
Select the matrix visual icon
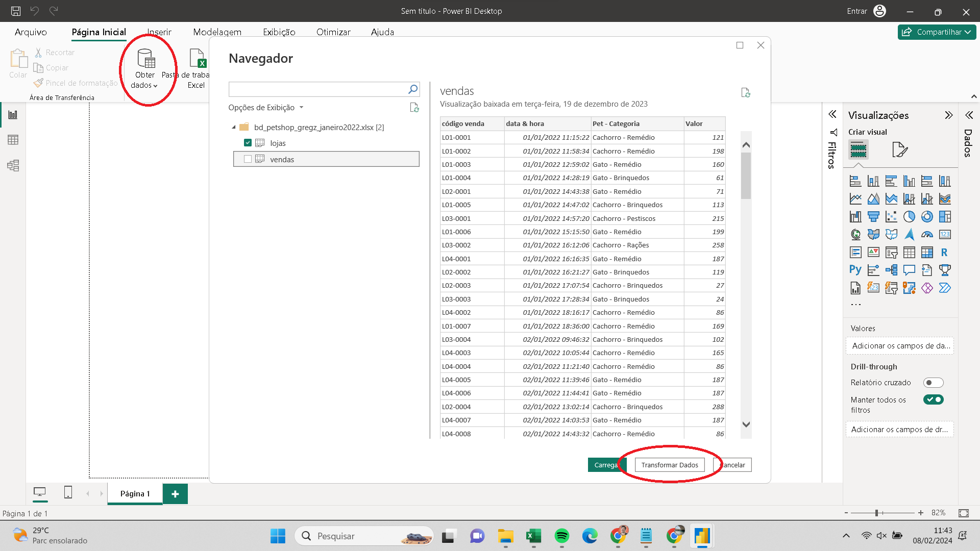[x=927, y=253]
